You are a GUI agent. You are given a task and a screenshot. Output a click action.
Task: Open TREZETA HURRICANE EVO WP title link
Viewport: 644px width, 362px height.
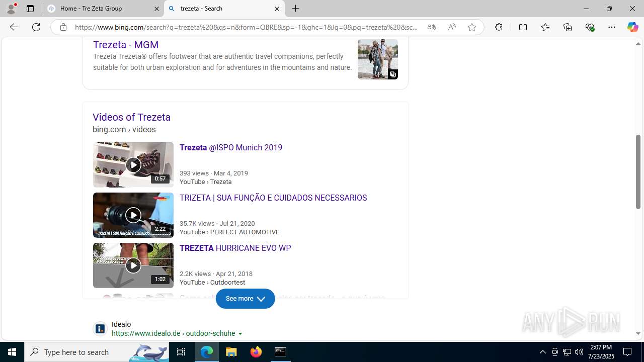pyautogui.click(x=235, y=248)
